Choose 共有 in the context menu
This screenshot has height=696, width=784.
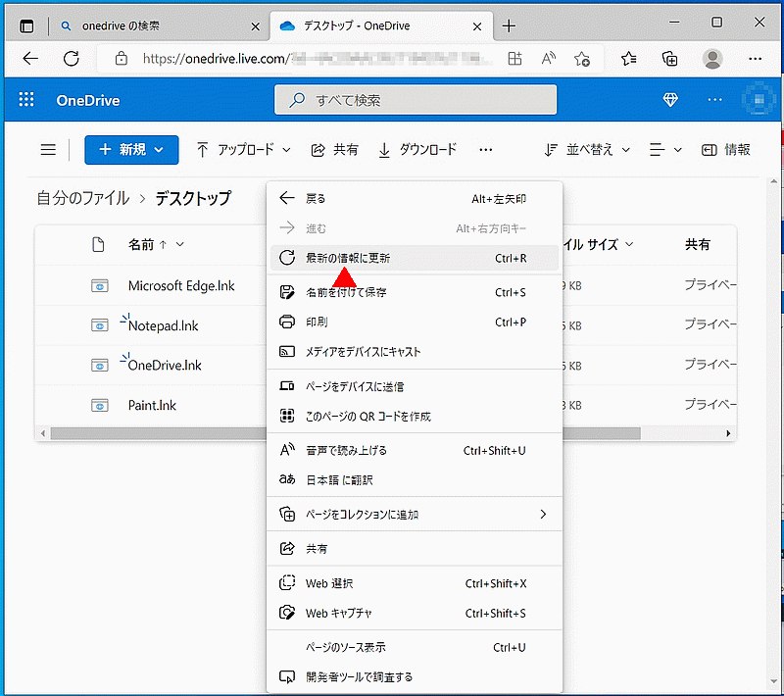click(x=414, y=549)
